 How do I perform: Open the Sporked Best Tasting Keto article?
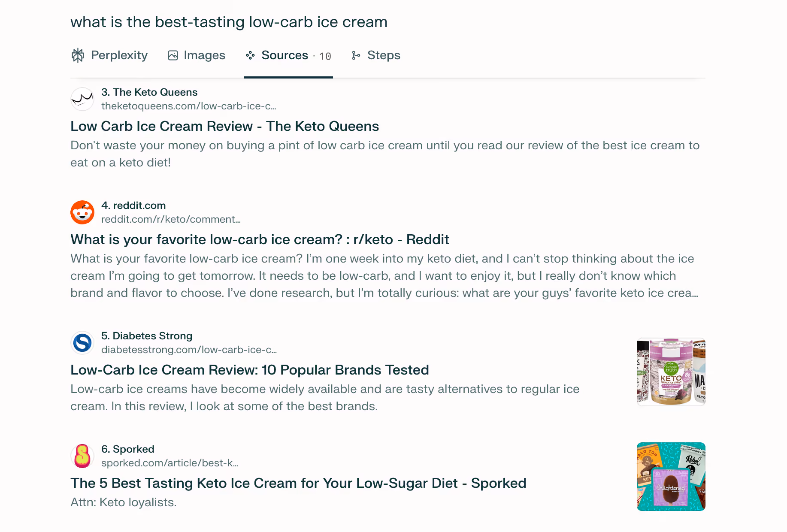(x=298, y=483)
